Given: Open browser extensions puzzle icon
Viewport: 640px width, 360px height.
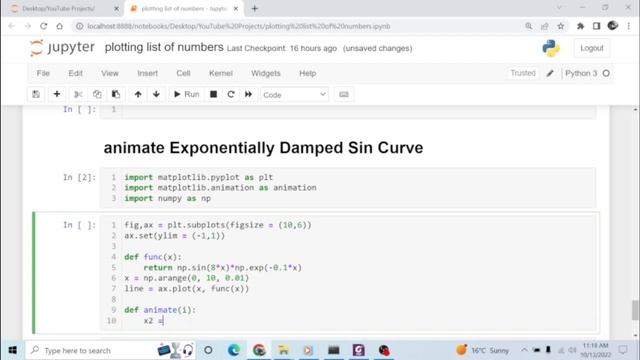Looking at the screenshot, I should point(580,26).
